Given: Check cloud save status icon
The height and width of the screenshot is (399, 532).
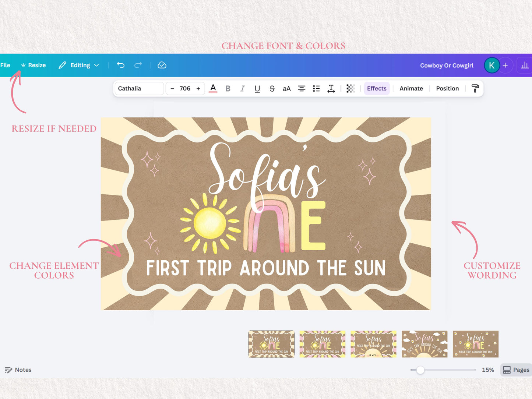Looking at the screenshot, I should point(162,65).
